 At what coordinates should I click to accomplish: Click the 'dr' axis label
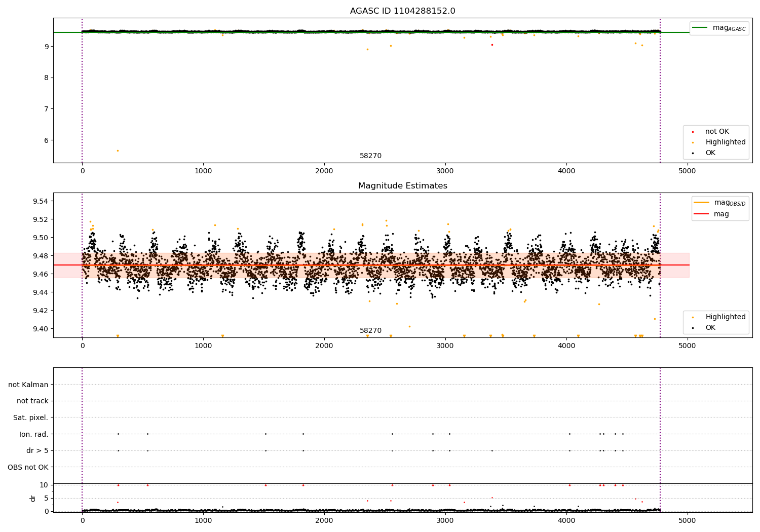coord(33,498)
